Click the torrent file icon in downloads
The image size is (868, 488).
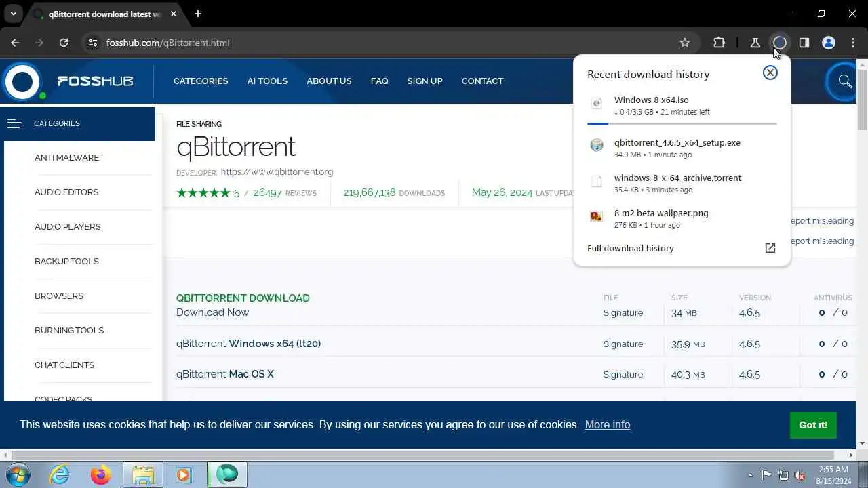click(597, 181)
